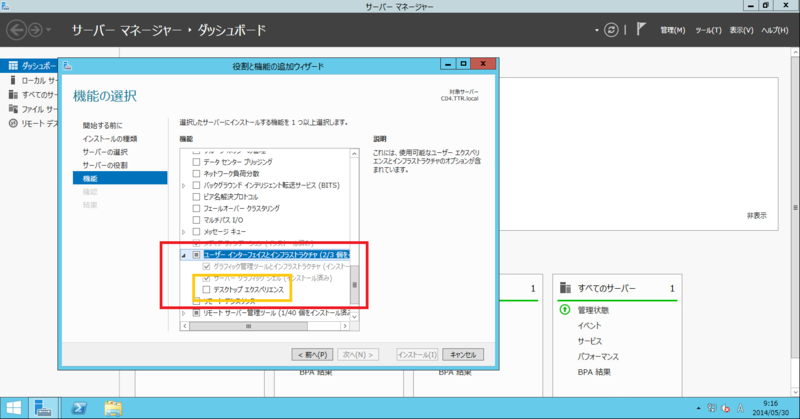Image resolution: width=800 pixels, height=419 pixels.
Task: Click the すべてのサーバー tile icon
Action: [565, 288]
